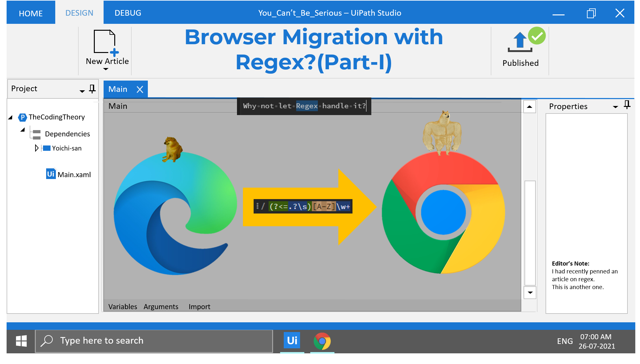Click the Main.xaml Ui file icon
The height and width of the screenshot is (364, 640).
pos(51,174)
